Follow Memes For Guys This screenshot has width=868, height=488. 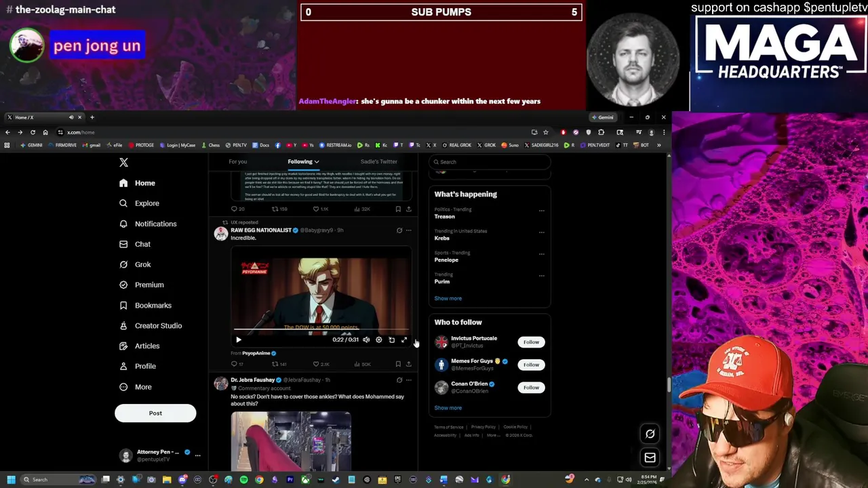(531, 365)
